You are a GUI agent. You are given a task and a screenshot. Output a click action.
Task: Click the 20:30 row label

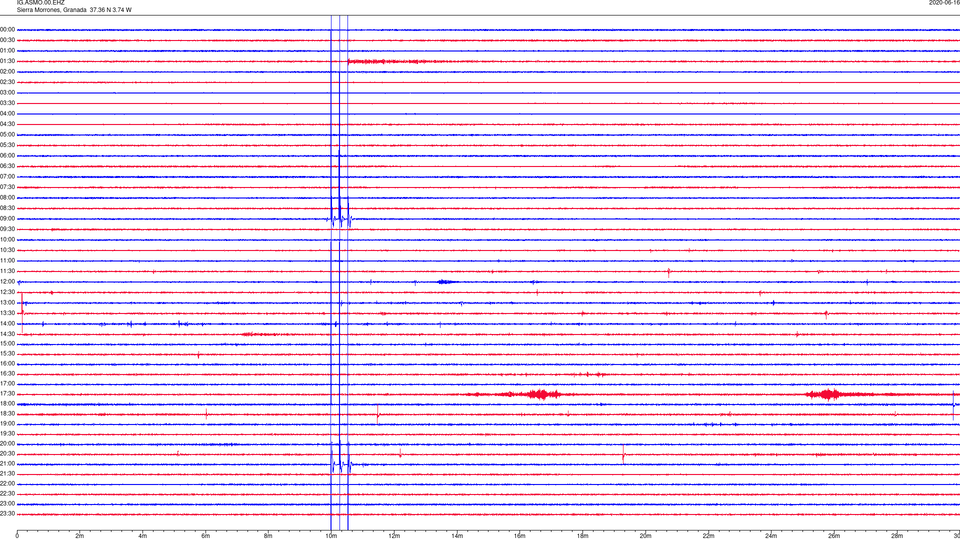[x=7, y=454]
